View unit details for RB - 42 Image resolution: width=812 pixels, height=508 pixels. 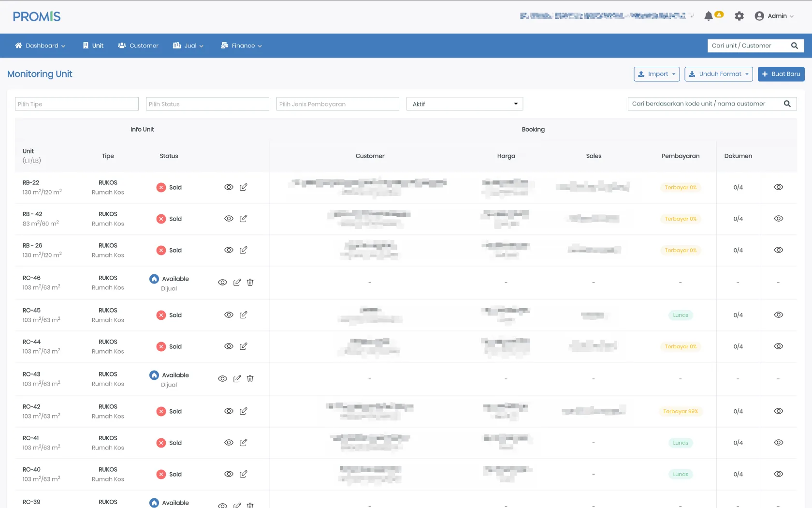(x=229, y=219)
